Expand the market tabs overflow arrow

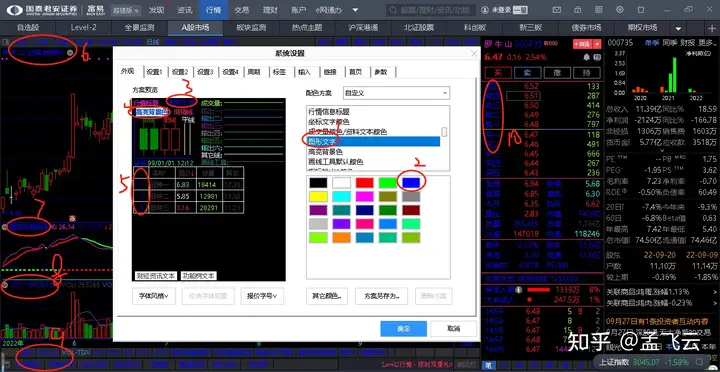[x=679, y=28]
